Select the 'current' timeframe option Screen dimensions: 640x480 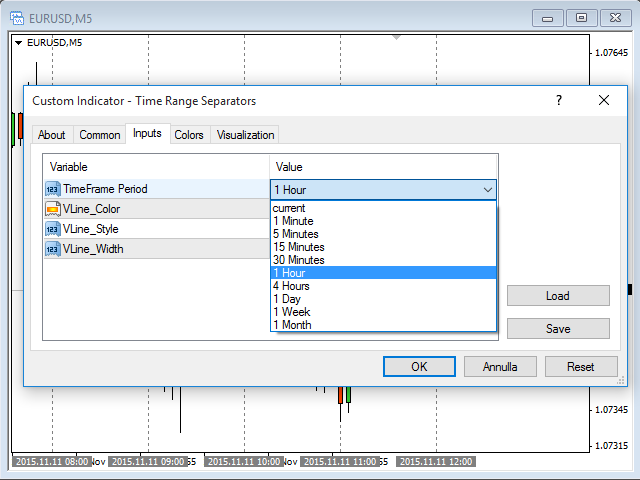click(289, 208)
